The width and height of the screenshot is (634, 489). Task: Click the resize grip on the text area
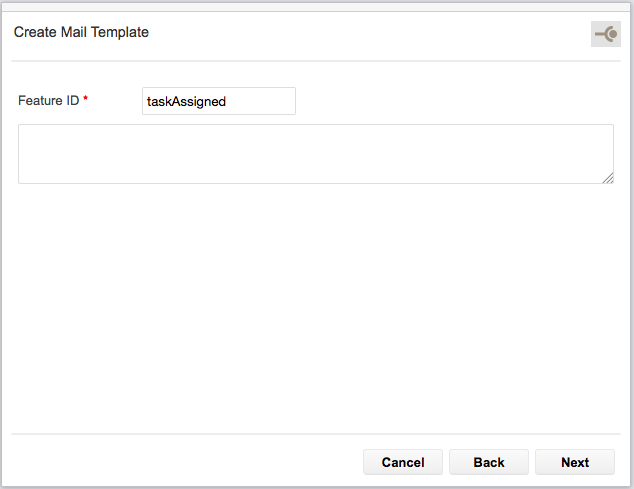(608, 178)
